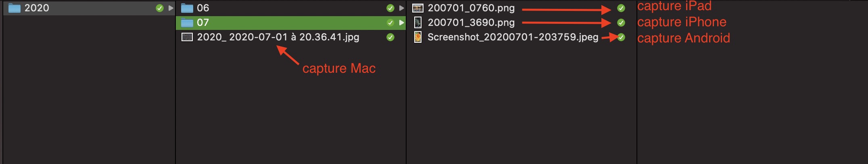Click the 200701_3690.png thumbnail icon
The width and height of the screenshot is (868, 164).
point(418,23)
